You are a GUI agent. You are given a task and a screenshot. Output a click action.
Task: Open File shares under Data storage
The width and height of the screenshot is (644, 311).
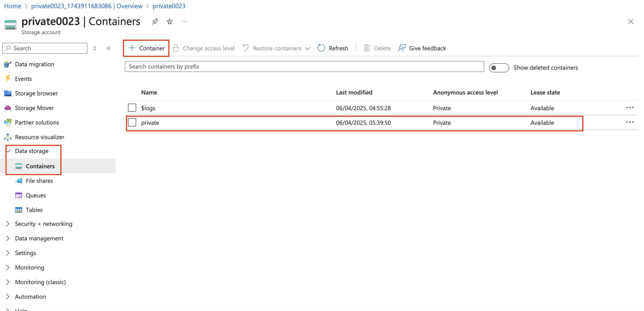pos(39,181)
